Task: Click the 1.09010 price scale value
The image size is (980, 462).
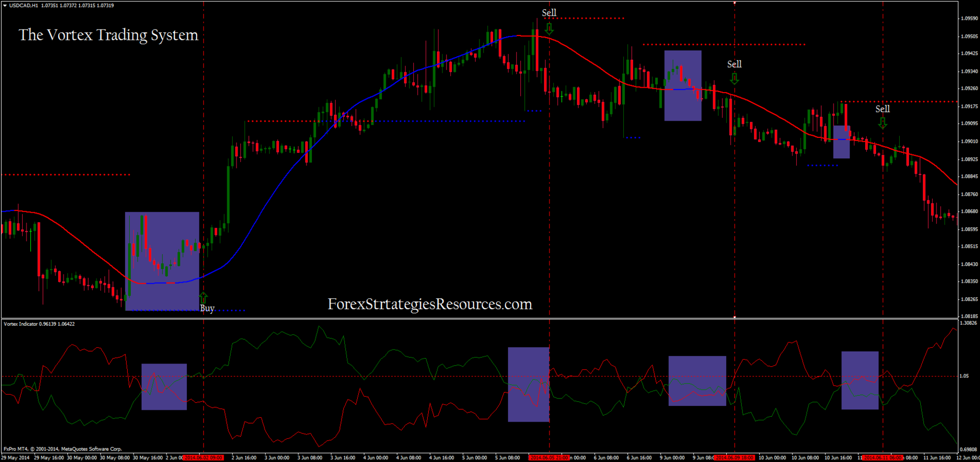Action: tap(969, 141)
